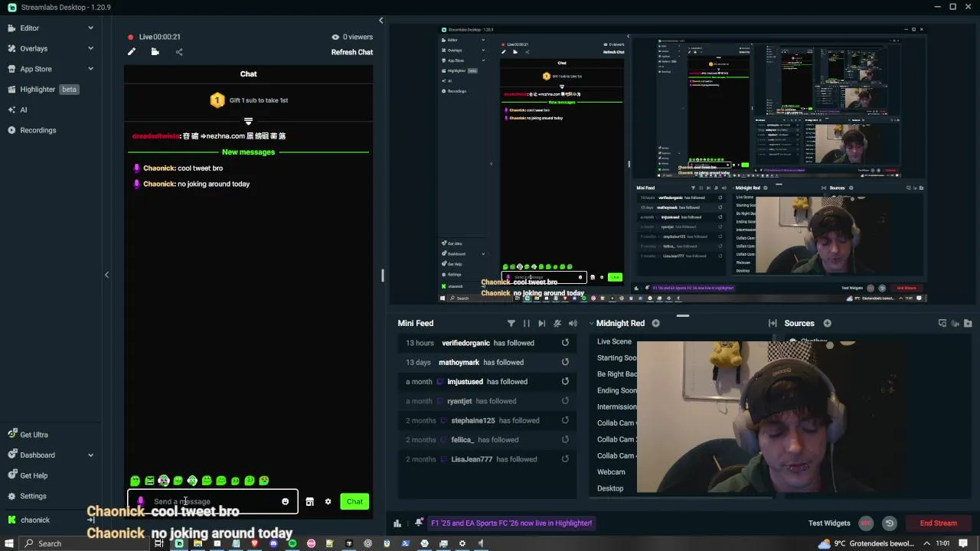Image resolution: width=980 pixels, height=551 pixels.
Task: Add a new source with plus icon
Action: tap(827, 323)
